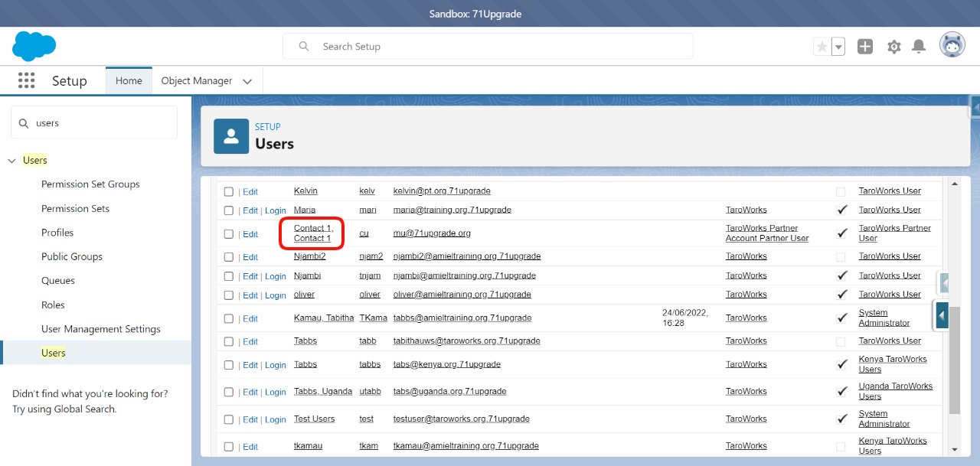Expand the Object Manager tab dropdown
Image resolution: width=980 pixels, height=466 pixels.
tap(247, 81)
